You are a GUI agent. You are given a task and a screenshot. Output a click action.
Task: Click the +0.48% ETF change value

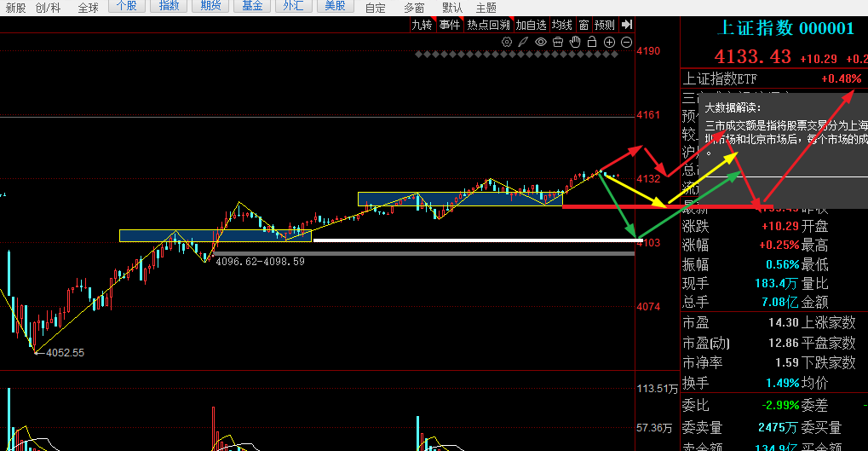tap(842, 78)
